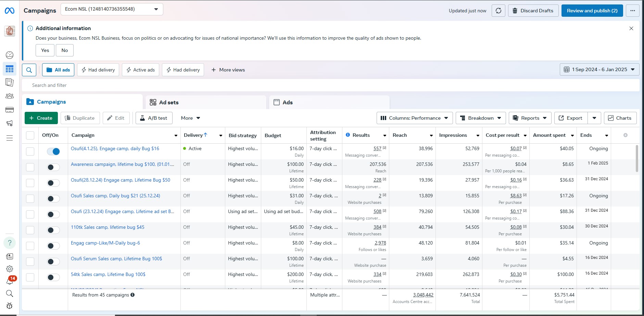Open the business account shopping bag icon
The width and height of the screenshot is (644, 316).
coord(10,31)
